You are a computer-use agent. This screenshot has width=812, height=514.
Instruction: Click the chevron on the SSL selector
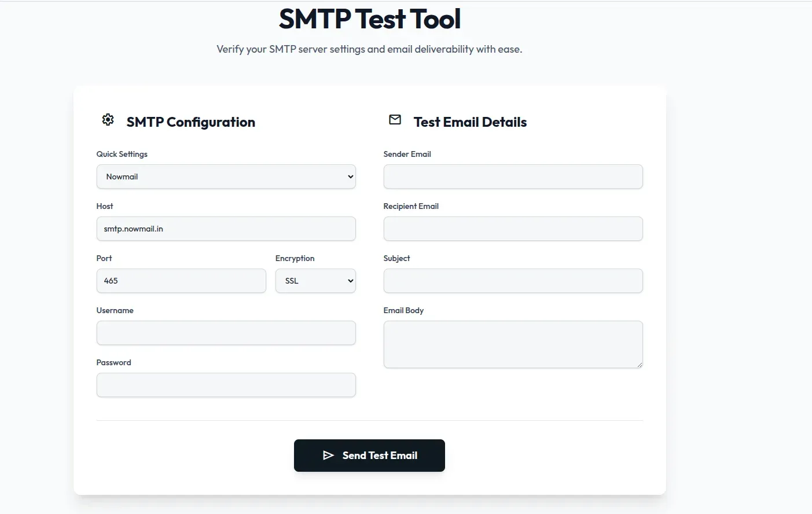pos(349,281)
